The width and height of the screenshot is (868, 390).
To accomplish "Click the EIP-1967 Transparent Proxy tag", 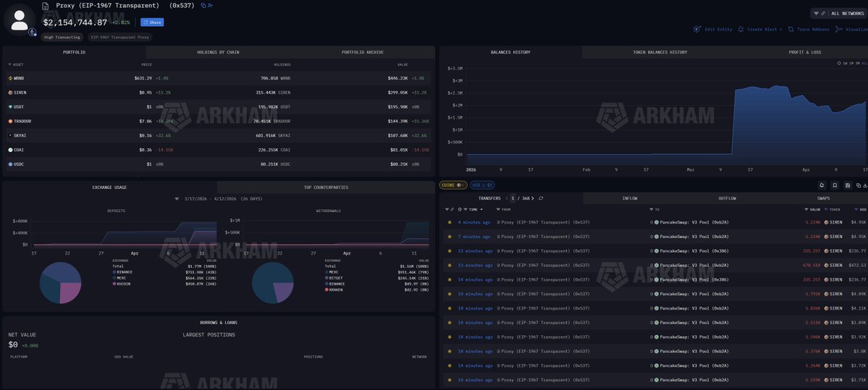I will [x=119, y=37].
